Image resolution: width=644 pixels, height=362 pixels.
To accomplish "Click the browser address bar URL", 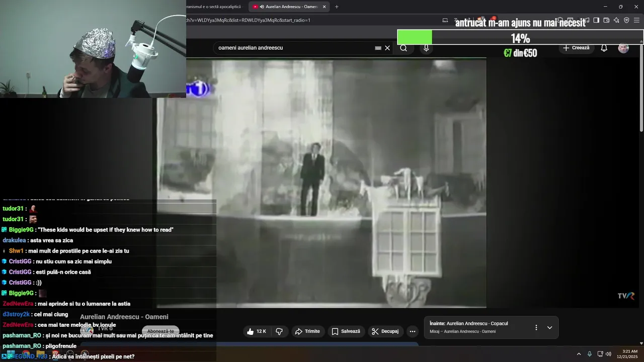I will (249, 20).
